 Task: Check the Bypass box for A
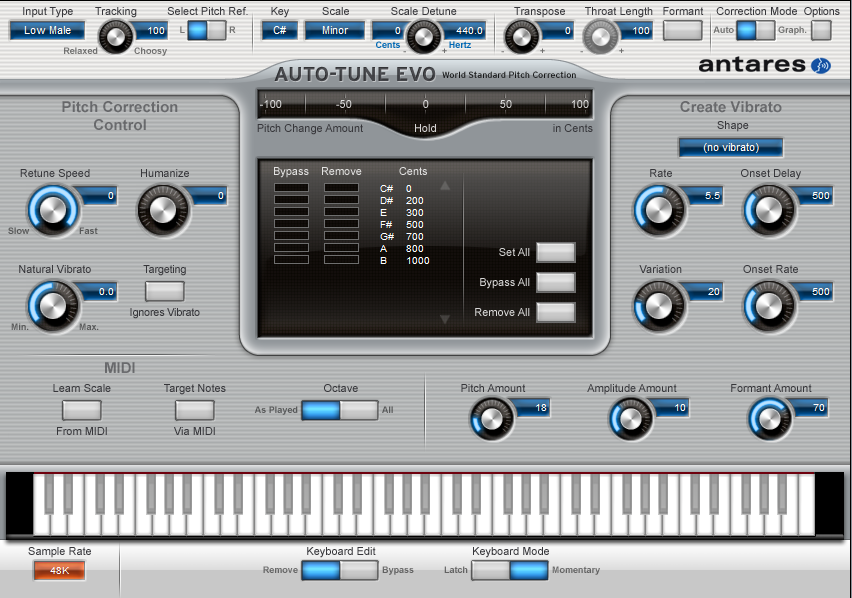[291, 248]
